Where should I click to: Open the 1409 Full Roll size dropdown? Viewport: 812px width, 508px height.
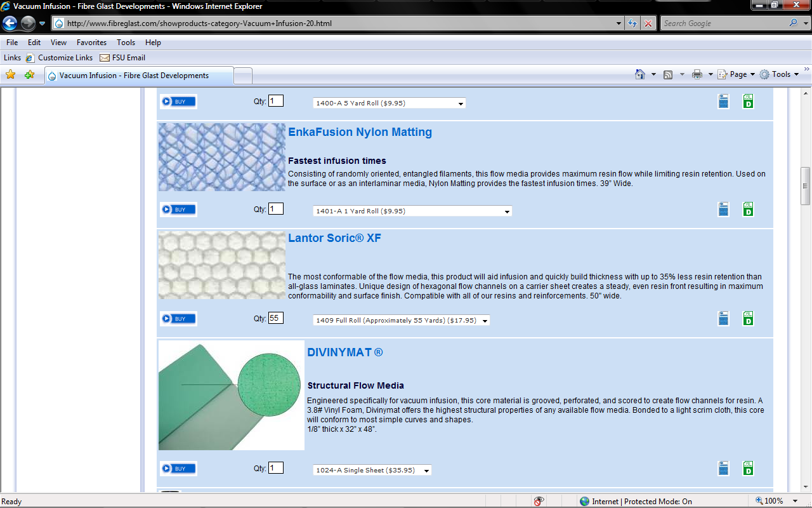pyautogui.click(x=402, y=320)
